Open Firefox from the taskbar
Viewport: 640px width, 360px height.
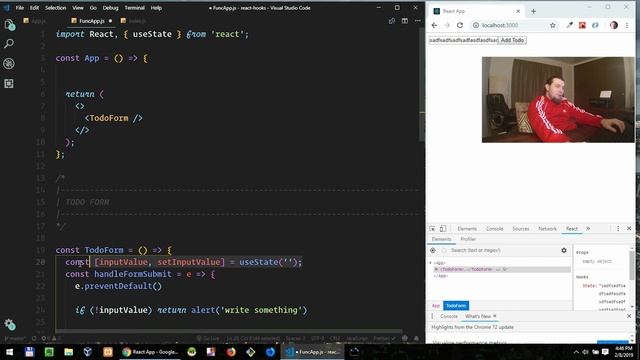(231, 352)
